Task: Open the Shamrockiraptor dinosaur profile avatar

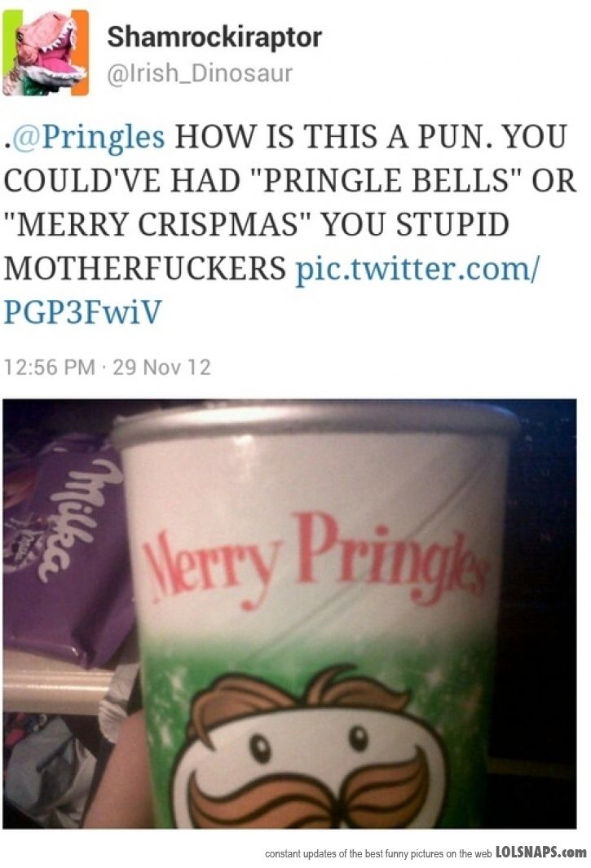Action: pos(46,53)
